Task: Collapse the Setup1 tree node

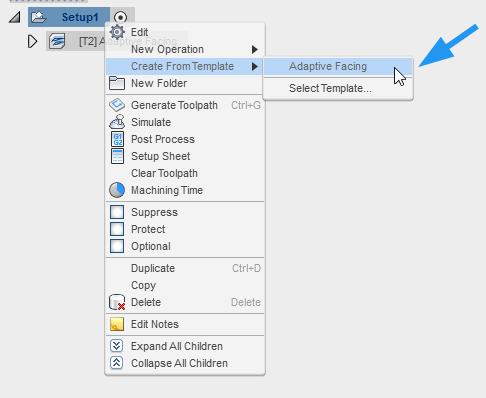Action: pyautogui.click(x=14, y=17)
